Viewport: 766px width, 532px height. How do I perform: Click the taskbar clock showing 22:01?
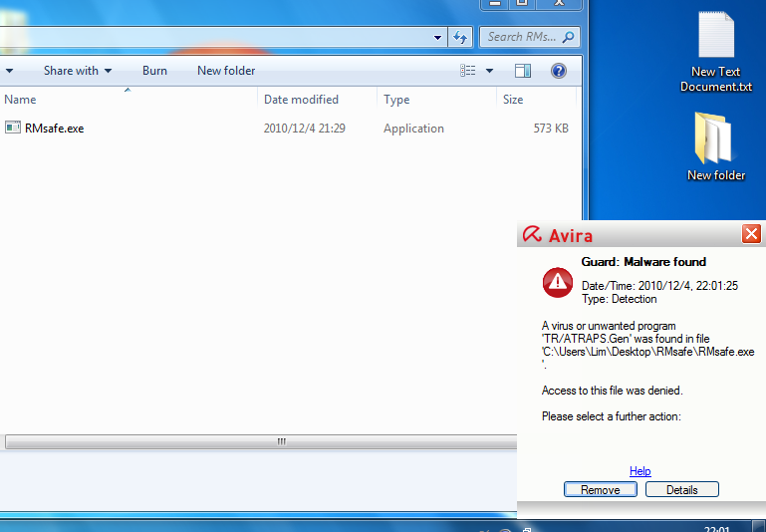[717, 529]
